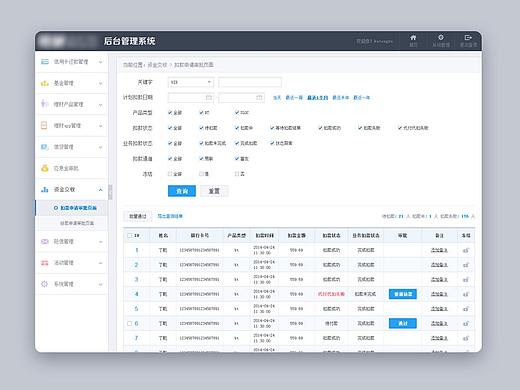520x390 pixels.
Task: Click the purple envelope icon in the sidebar
Action: click(45, 241)
